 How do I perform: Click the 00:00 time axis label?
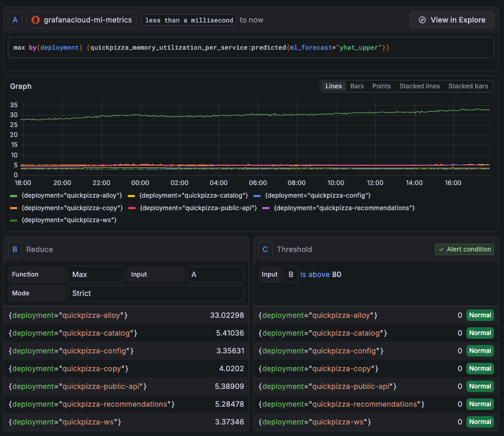(140, 183)
